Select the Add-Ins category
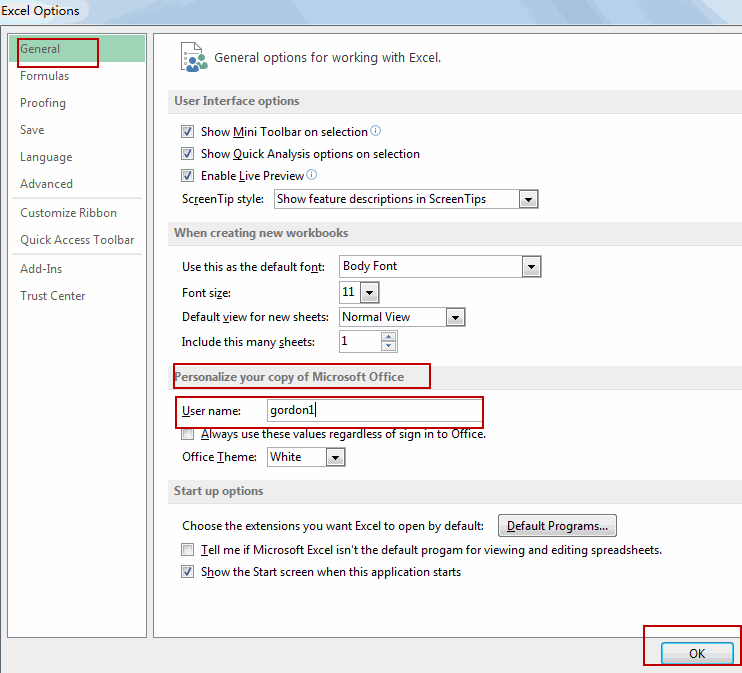This screenshot has height=673, width=742. 41,269
